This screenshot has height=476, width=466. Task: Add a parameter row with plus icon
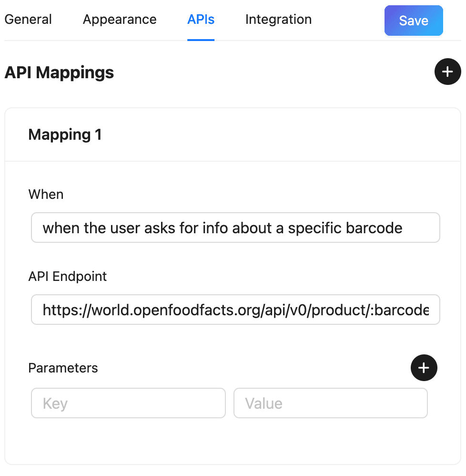[x=424, y=368]
